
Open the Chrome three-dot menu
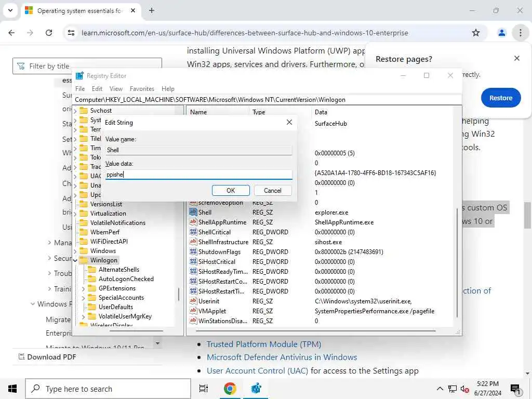[520, 33]
